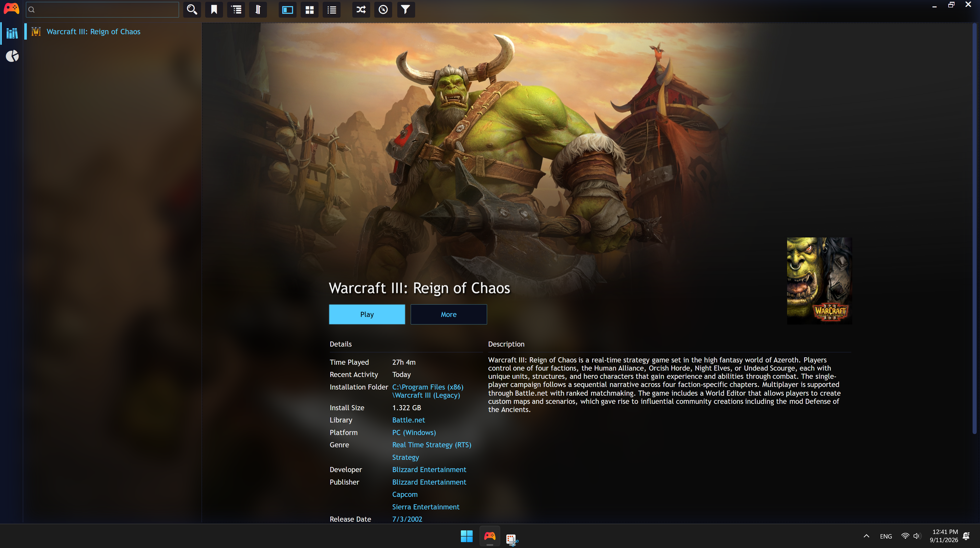
Task: Click the Strategy genre link
Action: [405, 458]
